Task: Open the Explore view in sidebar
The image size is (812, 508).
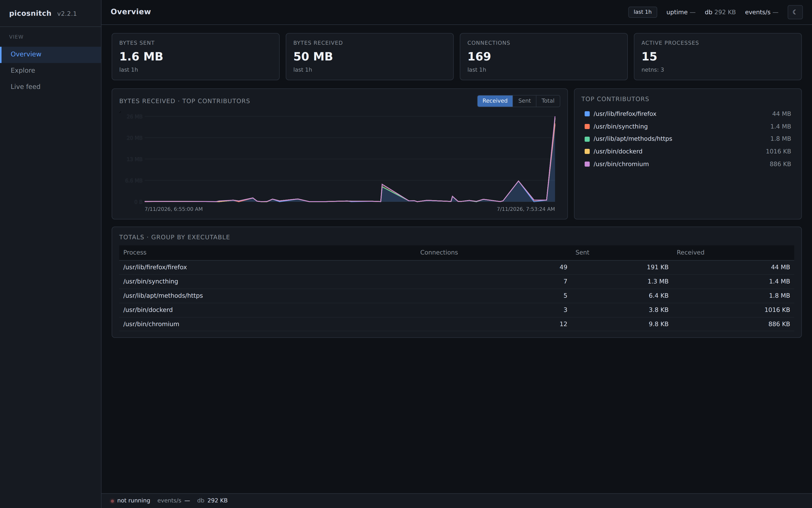Action: click(51, 71)
